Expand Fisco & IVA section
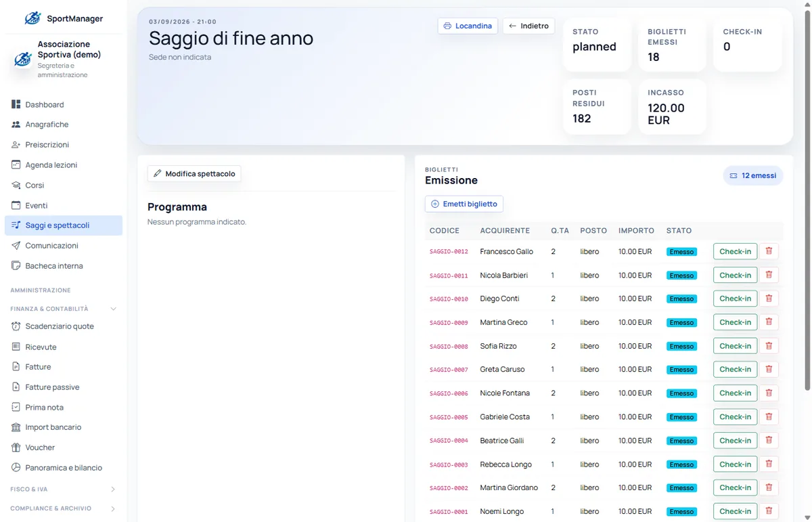812x522 pixels. click(x=64, y=489)
